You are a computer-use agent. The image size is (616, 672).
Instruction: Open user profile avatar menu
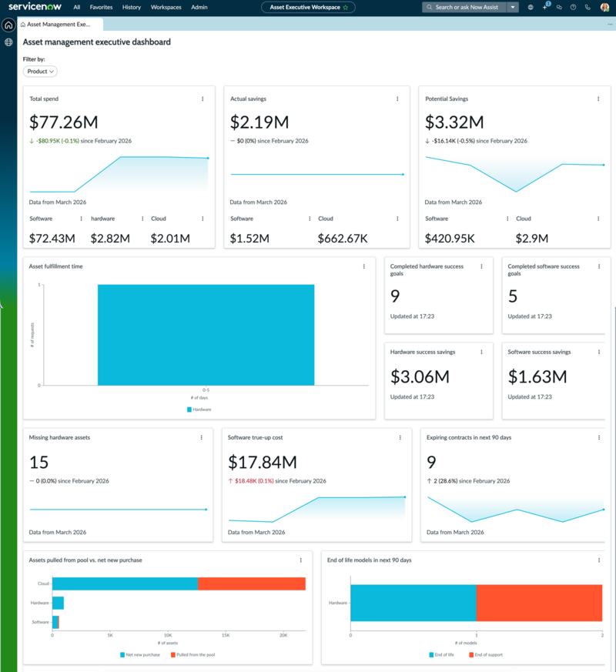tap(605, 7)
